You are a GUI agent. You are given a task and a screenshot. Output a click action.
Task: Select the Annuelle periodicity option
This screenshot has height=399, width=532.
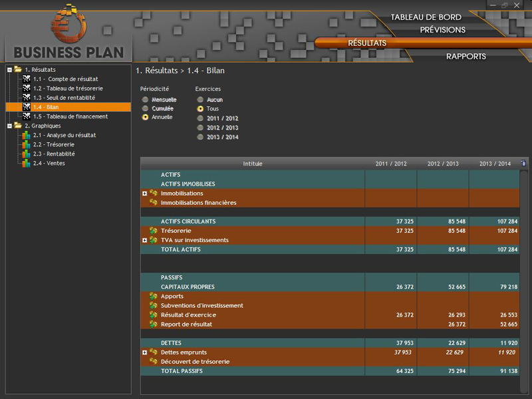tap(145, 117)
